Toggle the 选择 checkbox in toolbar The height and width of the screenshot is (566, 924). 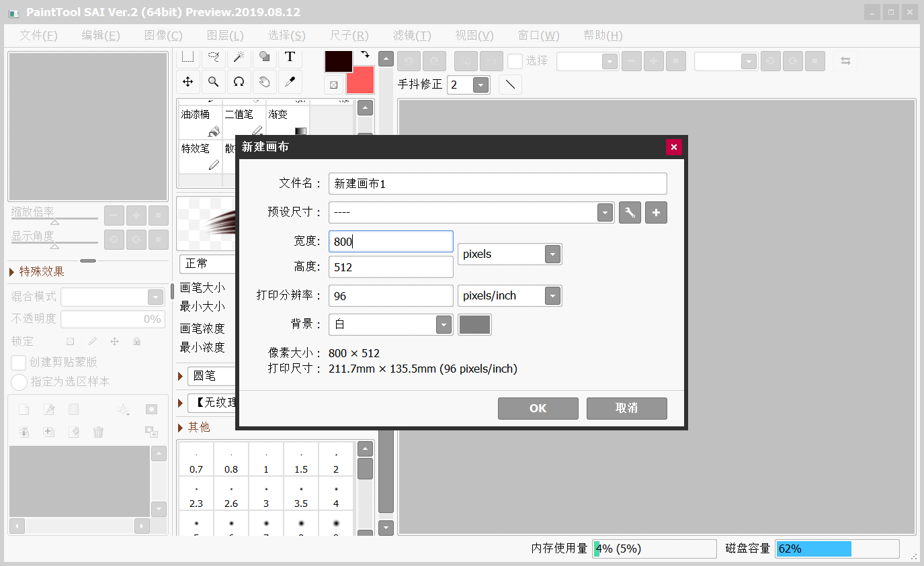[515, 61]
